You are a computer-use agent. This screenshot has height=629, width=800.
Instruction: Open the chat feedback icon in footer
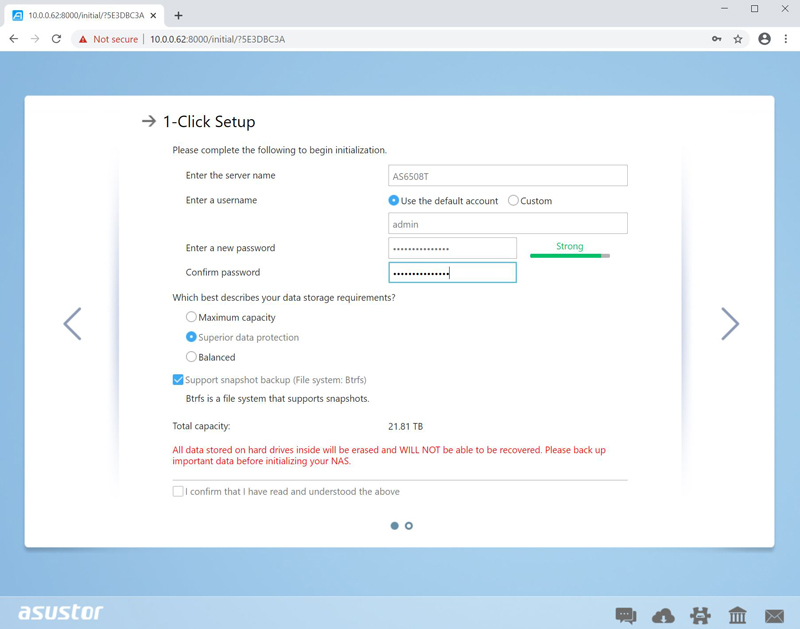click(626, 616)
